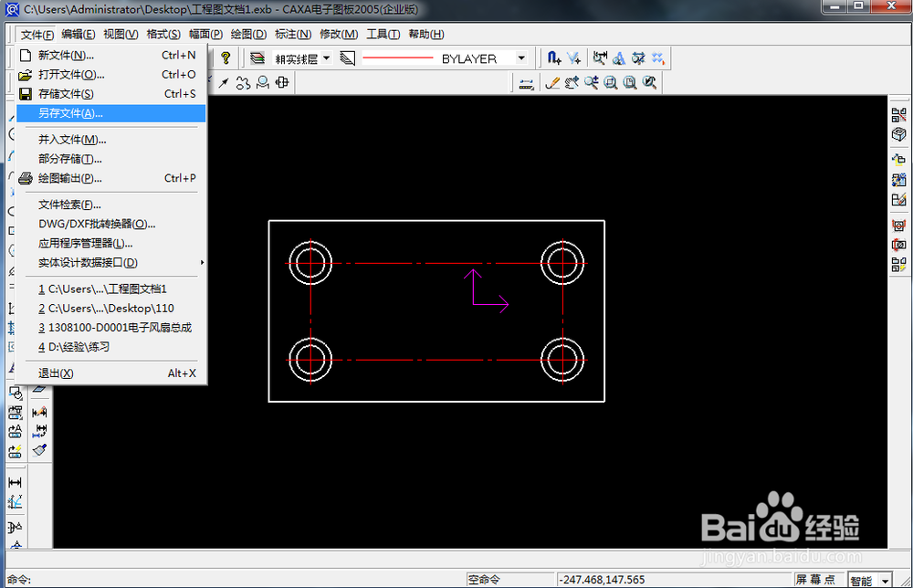Open the 幅面(P) menu
The width and height of the screenshot is (913, 588).
205,35
